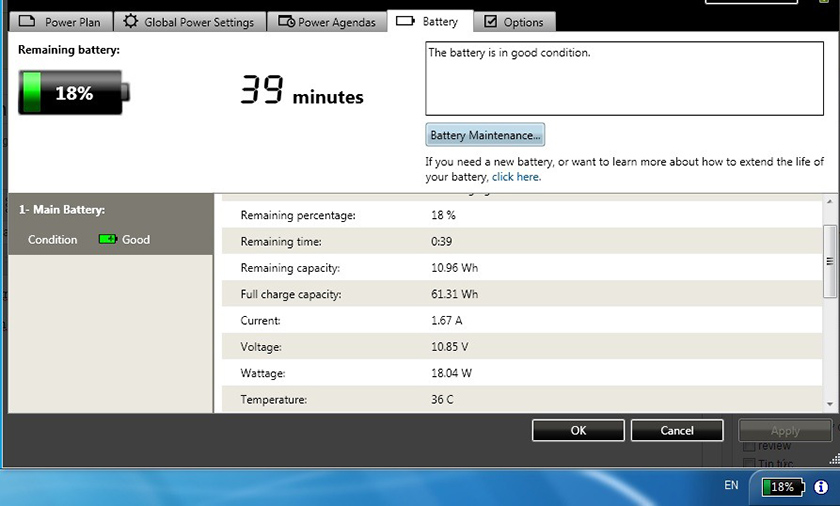Click the Power Plan tab's battery icon
The width and height of the screenshot is (840, 506).
27,22
